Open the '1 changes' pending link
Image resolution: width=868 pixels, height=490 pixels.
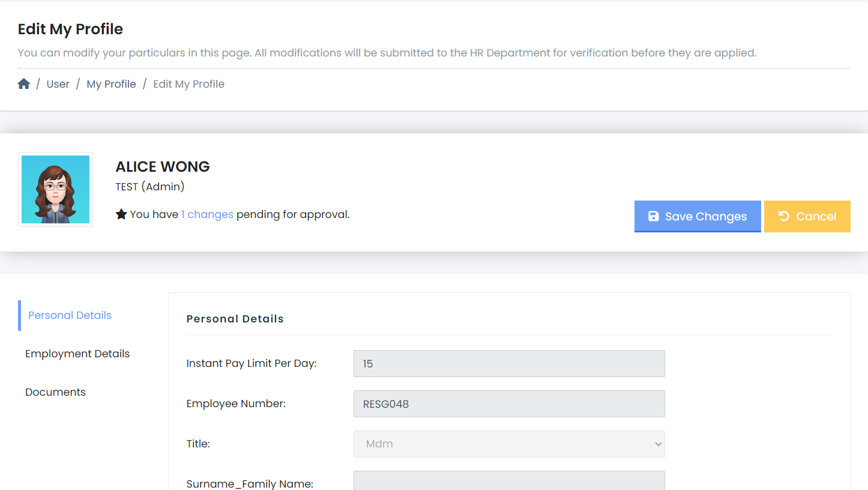(x=207, y=214)
